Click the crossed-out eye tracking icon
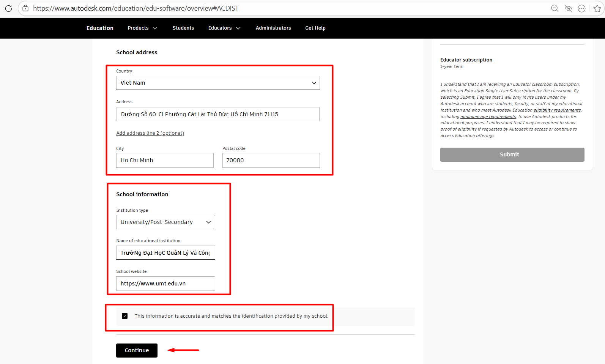 tap(568, 8)
